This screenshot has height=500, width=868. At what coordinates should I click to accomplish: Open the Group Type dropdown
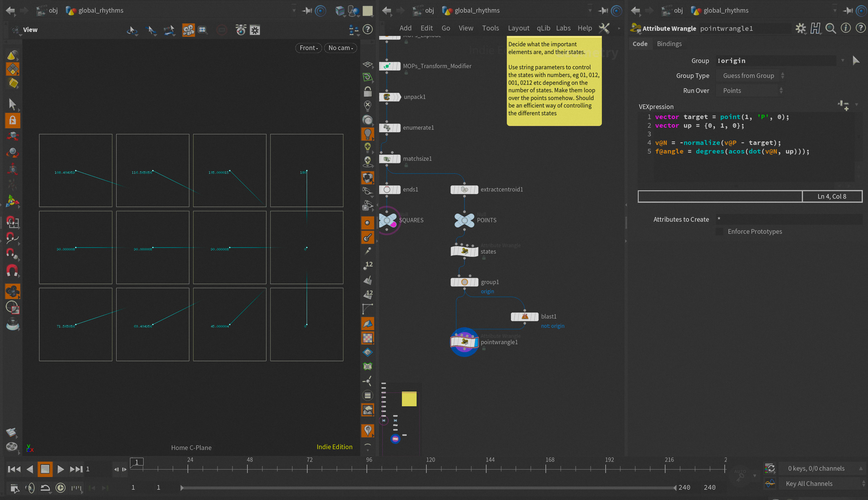pos(751,76)
